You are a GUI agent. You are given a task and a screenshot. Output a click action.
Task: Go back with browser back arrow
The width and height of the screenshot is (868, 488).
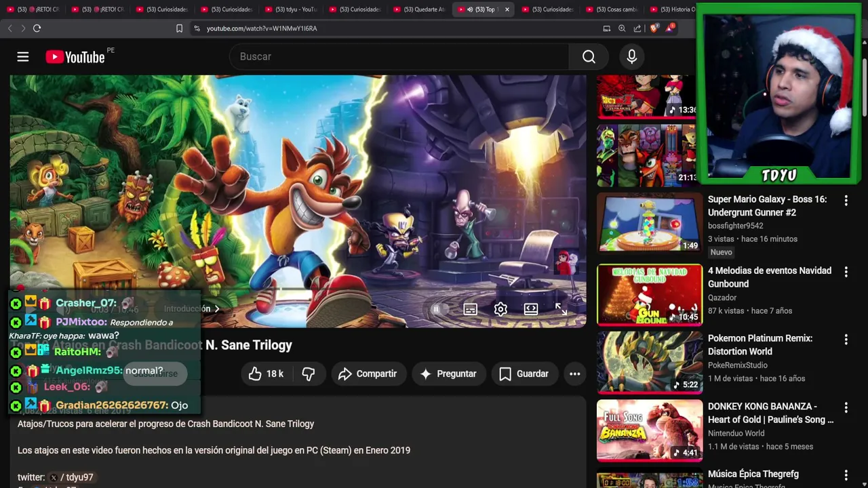coord(9,28)
